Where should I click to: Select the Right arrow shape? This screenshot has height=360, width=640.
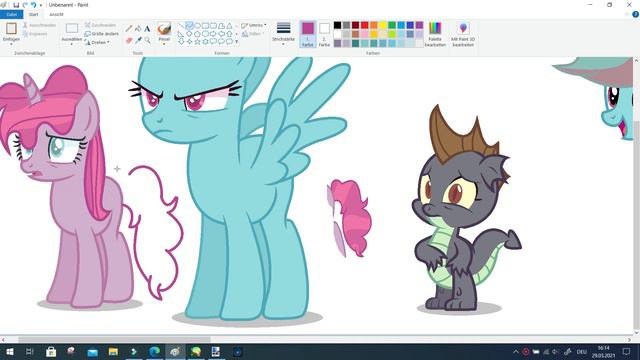213,34
